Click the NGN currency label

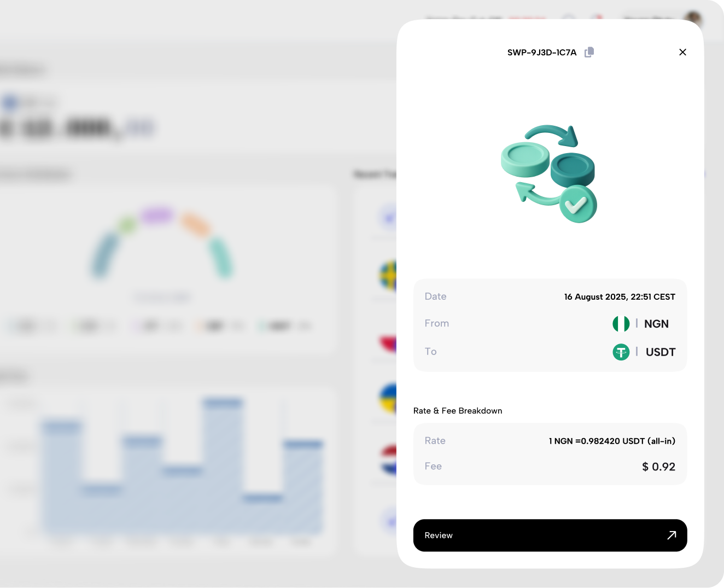656,324
